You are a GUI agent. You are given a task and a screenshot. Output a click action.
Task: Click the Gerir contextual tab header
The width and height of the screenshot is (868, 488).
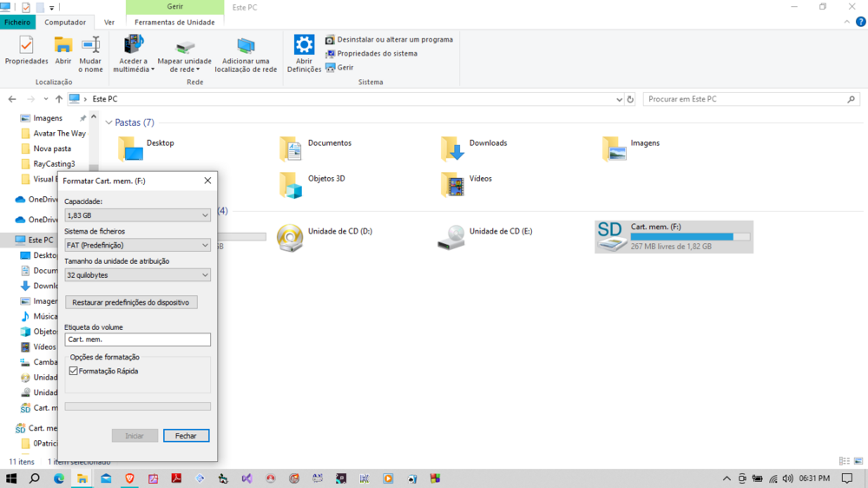(x=175, y=7)
